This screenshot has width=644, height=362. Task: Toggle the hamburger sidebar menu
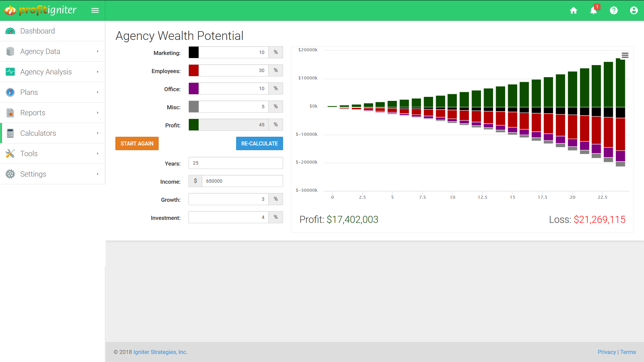click(x=95, y=10)
